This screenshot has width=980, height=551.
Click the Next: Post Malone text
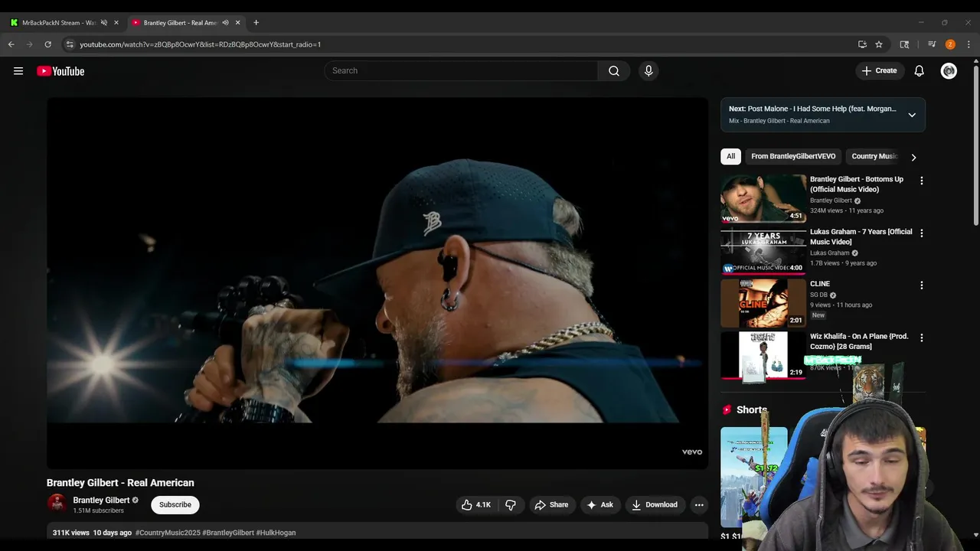pyautogui.click(x=812, y=109)
